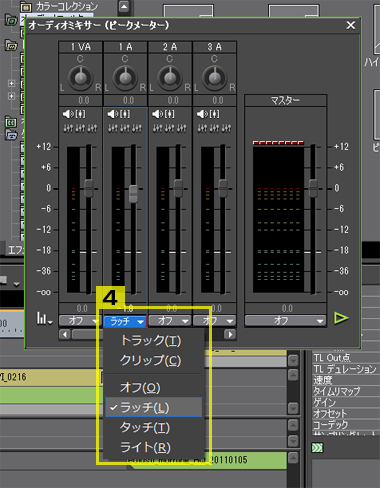The image size is (380, 488).
Task: Open the master オフ mode dropdown
Action: (x=285, y=321)
